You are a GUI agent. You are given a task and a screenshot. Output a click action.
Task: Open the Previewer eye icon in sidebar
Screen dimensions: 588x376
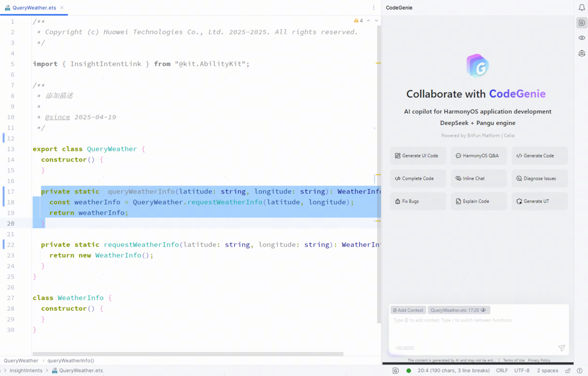pos(582,38)
